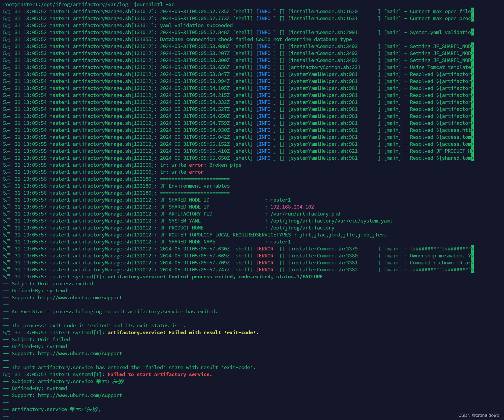
Task: Click the command text 'journalctl -xe'
Action: pyautogui.click(x=154, y=4)
